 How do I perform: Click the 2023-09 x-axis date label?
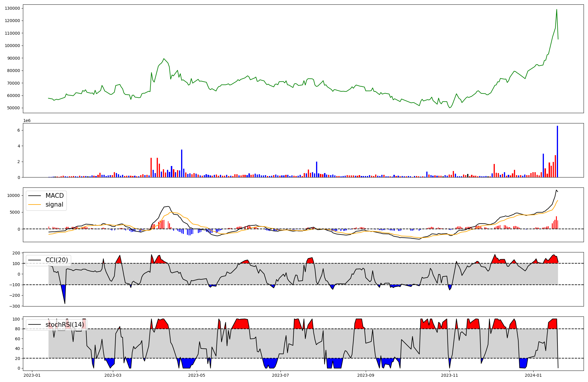[x=366, y=375]
